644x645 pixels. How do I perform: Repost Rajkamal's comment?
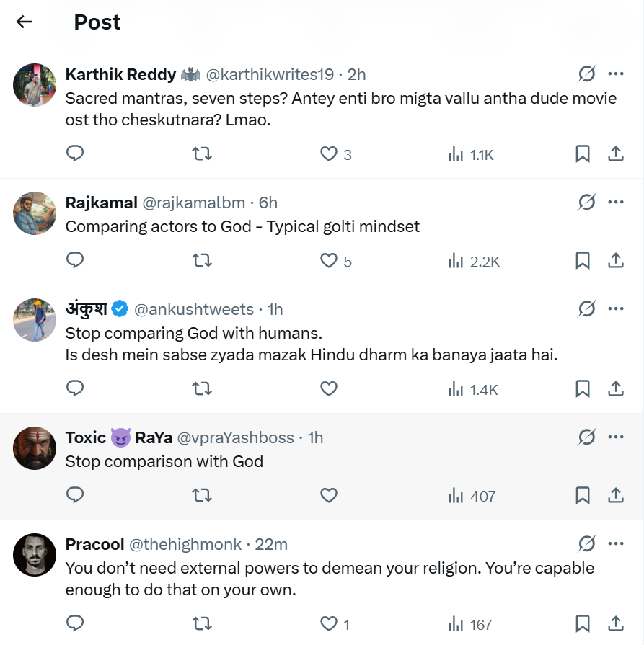(202, 260)
